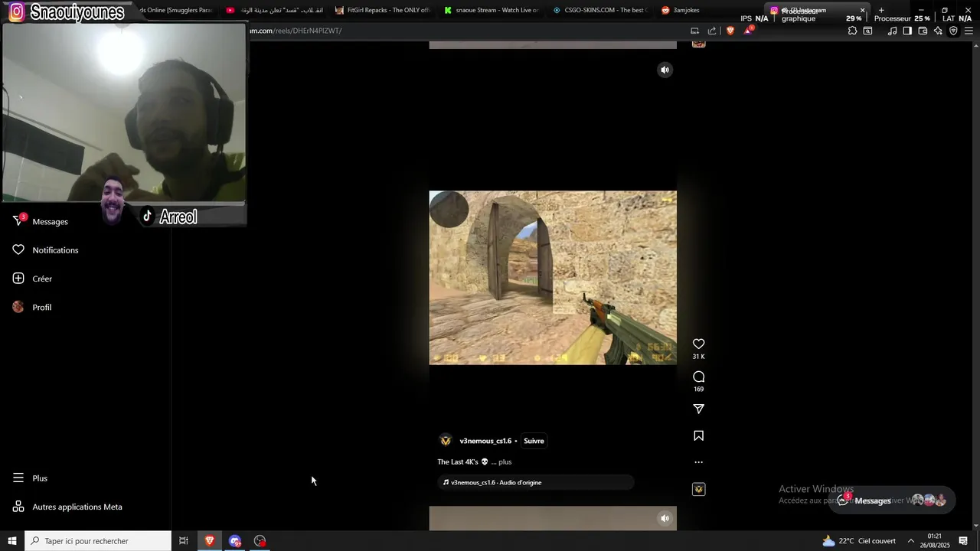
Task: Open the reel's three-dot options
Action: click(698, 462)
